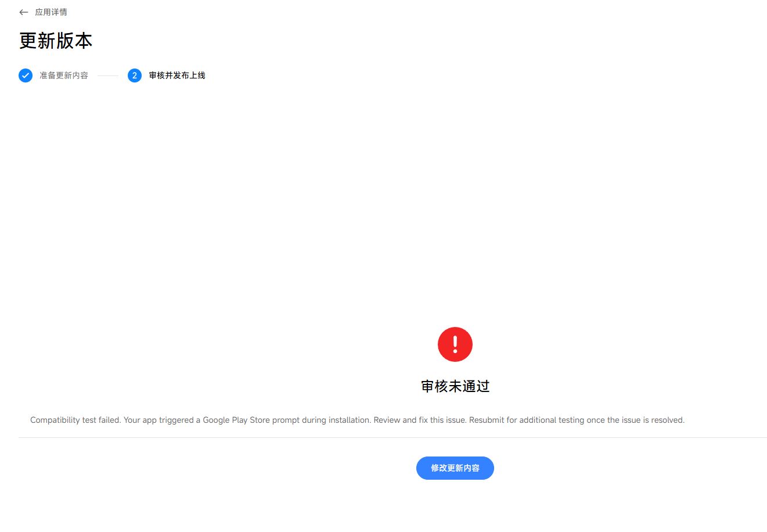Click the white checkmark in completed step
This screenshot has height=532, width=767.
[26, 76]
